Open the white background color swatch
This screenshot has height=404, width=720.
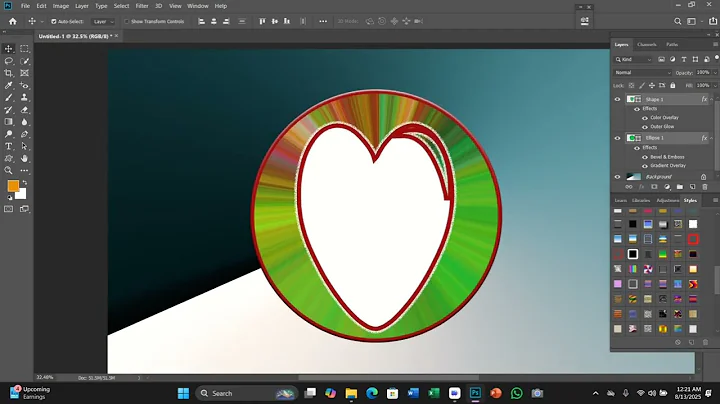click(22, 196)
